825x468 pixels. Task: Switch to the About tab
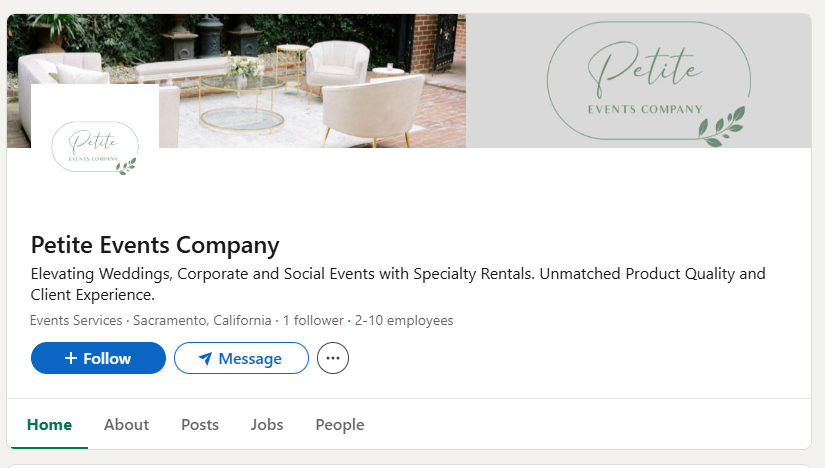tap(126, 425)
